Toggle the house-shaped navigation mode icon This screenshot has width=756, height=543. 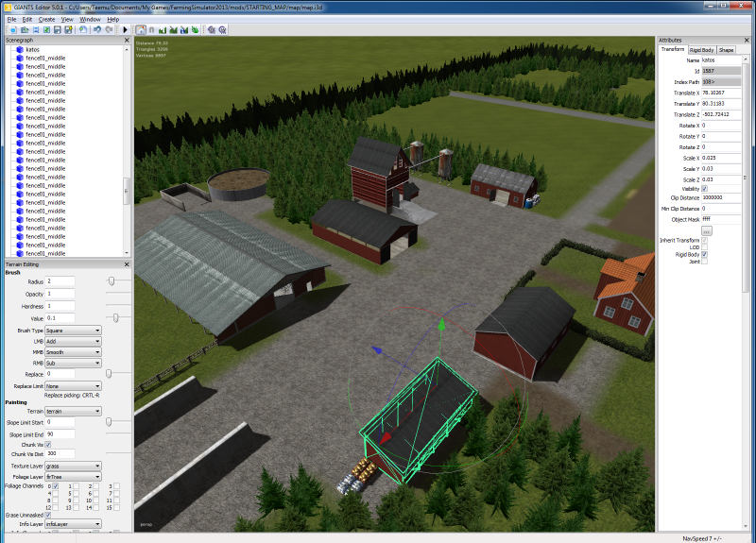point(141,30)
